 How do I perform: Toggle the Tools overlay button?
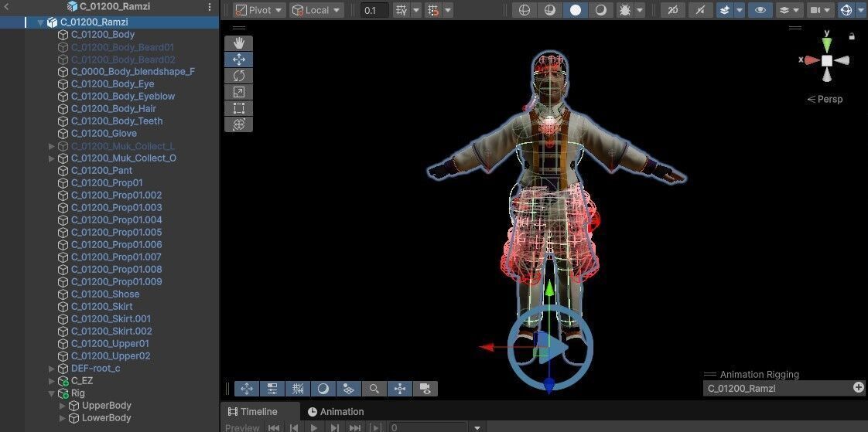(247, 389)
